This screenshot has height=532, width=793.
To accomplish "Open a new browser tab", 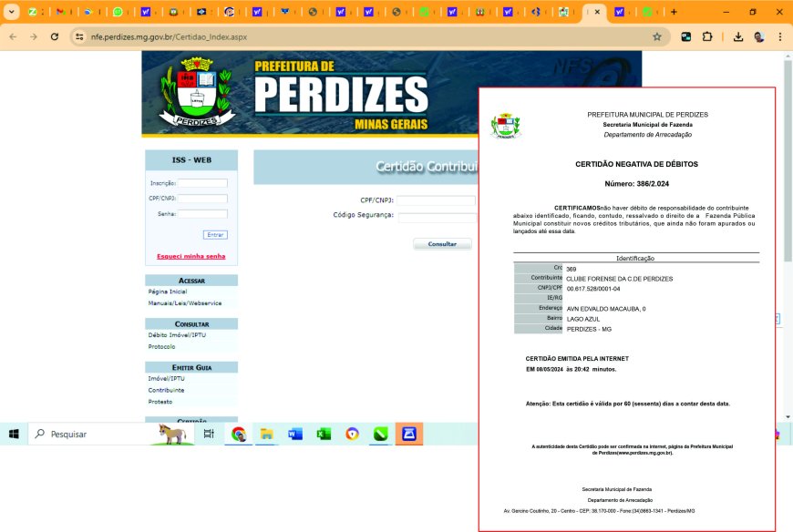I will click(674, 12).
